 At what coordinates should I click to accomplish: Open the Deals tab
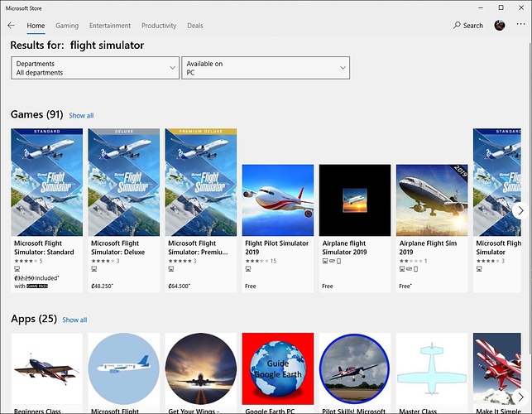coord(195,26)
